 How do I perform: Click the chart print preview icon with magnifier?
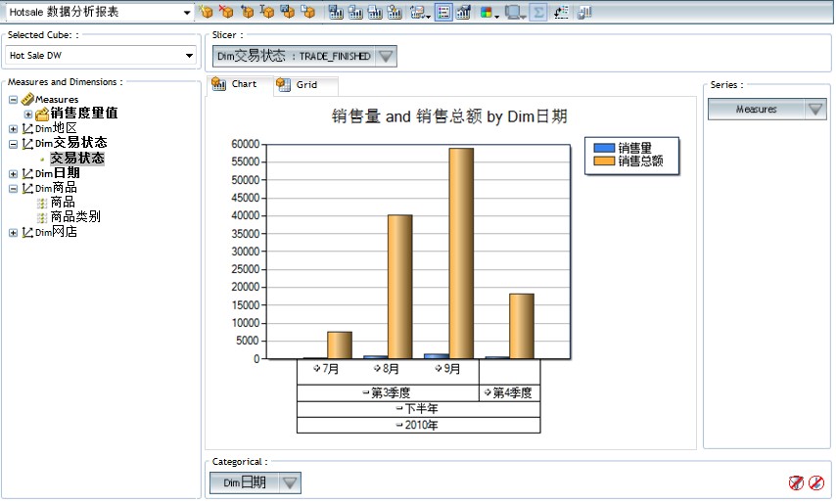click(x=395, y=12)
